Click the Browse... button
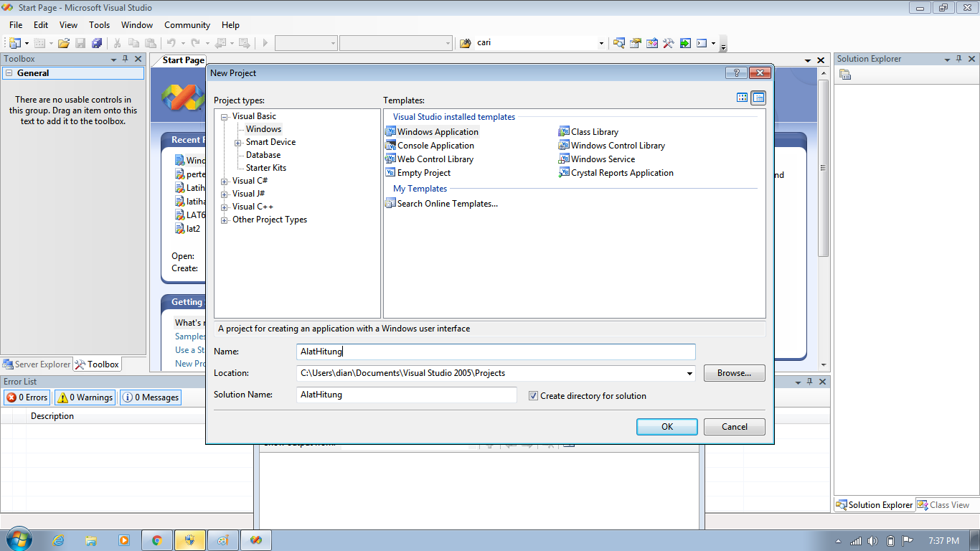The image size is (980, 551). (735, 373)
